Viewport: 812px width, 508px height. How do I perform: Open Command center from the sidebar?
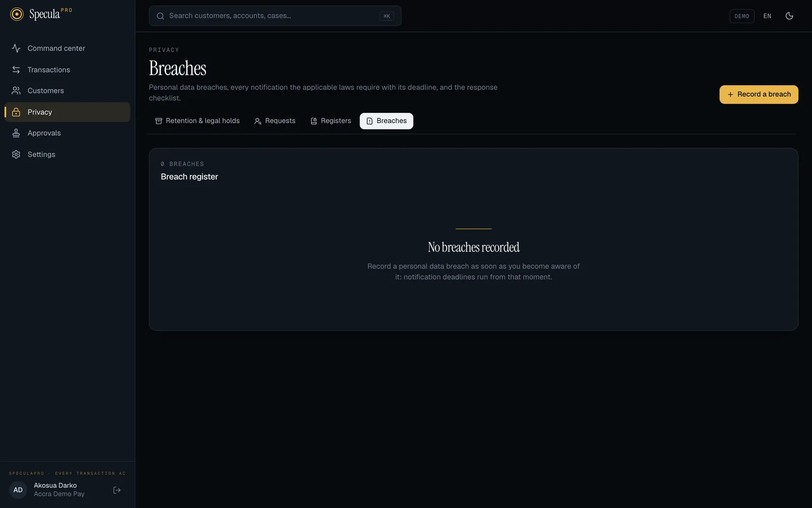pyautogui.click(x=67, y=48)
